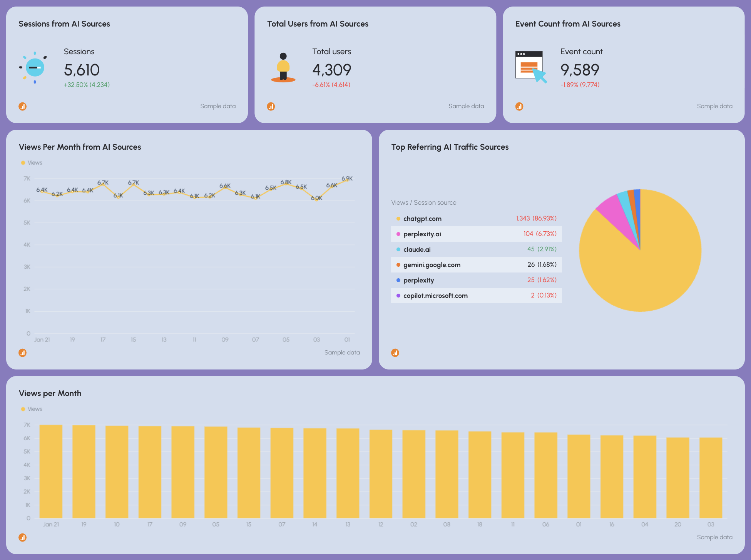Image resolution: width=751 pixels, height=560 pixels.
Task: Click the browser-cursor illustration on Event Count card
Action: coord(531,65)
